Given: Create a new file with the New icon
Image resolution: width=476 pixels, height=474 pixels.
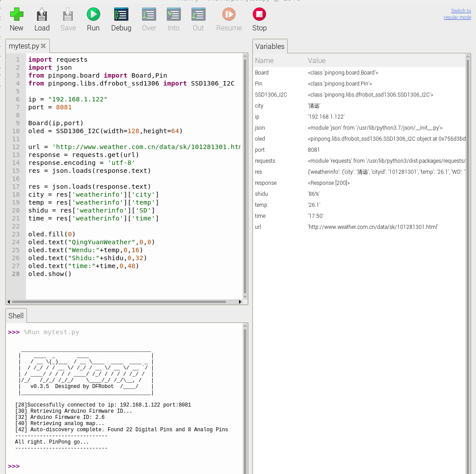Looking at the screenshot, I should (x=16, y=14).
